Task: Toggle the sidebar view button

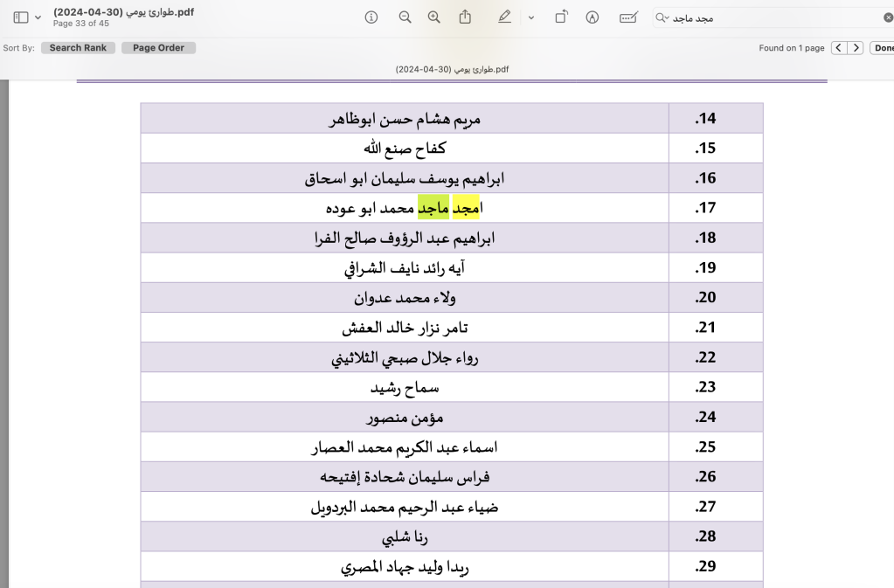Action: (x=21, y=17)
